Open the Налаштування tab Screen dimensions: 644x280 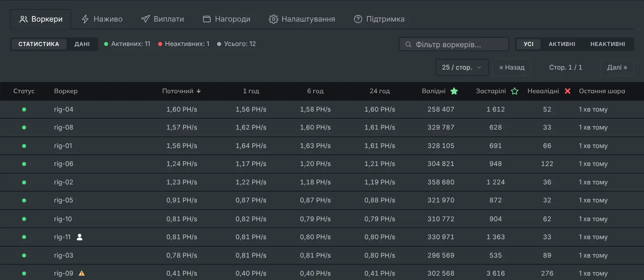click(x=302, y=19)
